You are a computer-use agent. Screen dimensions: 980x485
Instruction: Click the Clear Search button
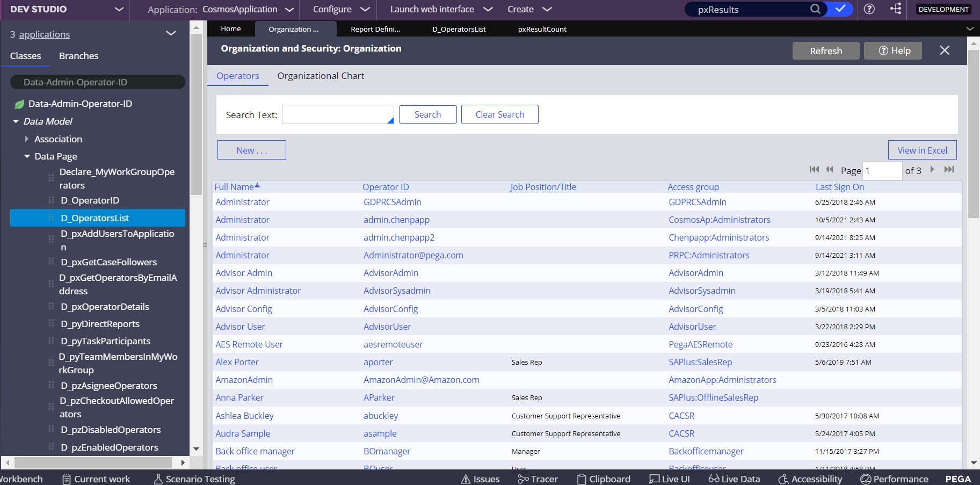tap(499, 114)
